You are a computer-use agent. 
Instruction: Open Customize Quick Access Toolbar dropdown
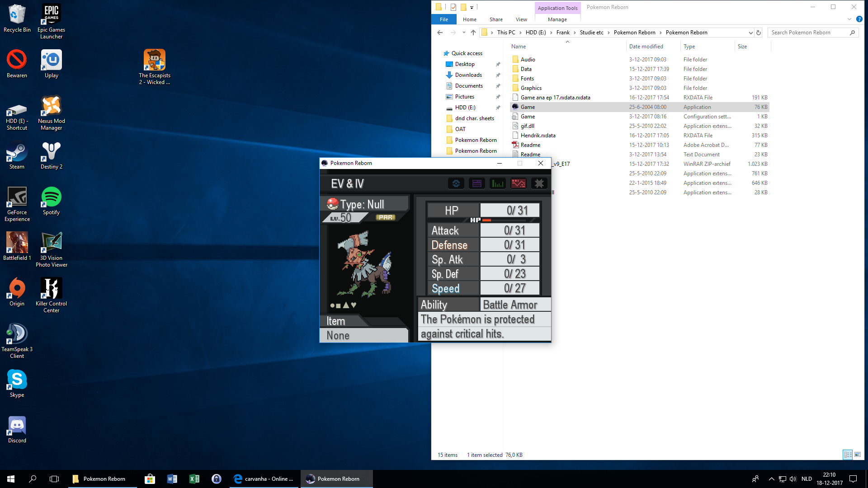tap(472, 7)
